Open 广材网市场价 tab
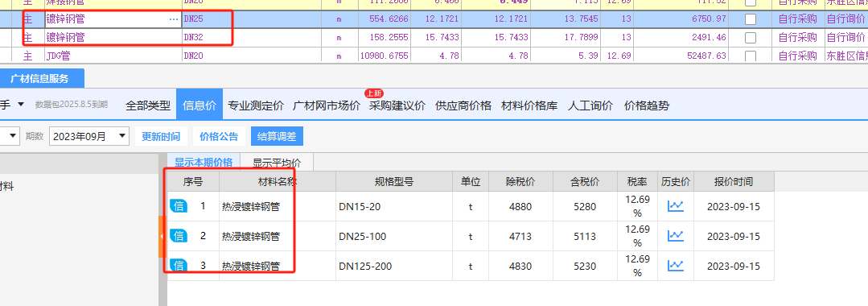Image resolution: width=868 pixels, height=306 pixels. click(x=326, y=105)
